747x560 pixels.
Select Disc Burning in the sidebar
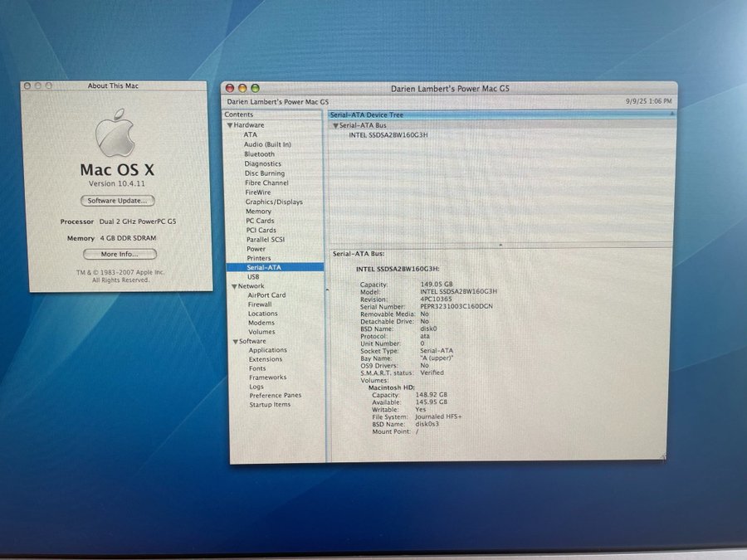(x=265, y=173)
